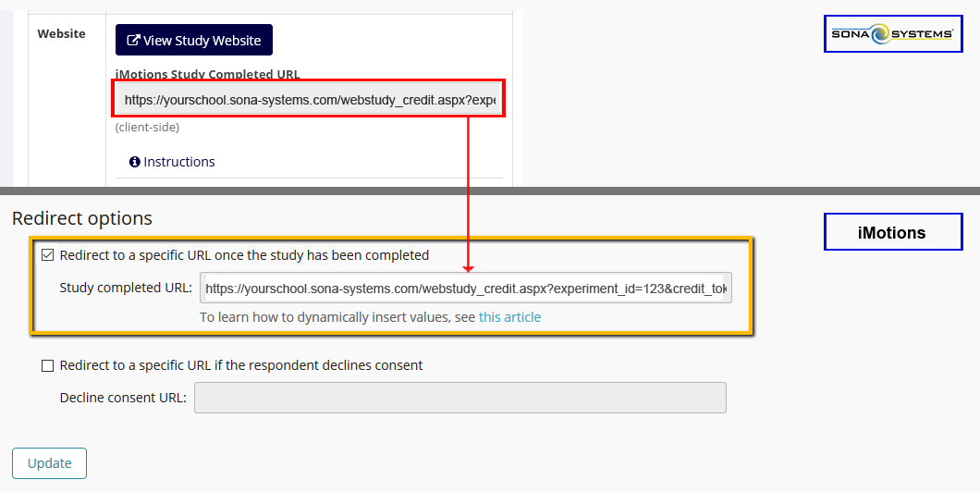
Task: Click the 'iMotions Study Completed URL' caption
Action: [207, 74]
